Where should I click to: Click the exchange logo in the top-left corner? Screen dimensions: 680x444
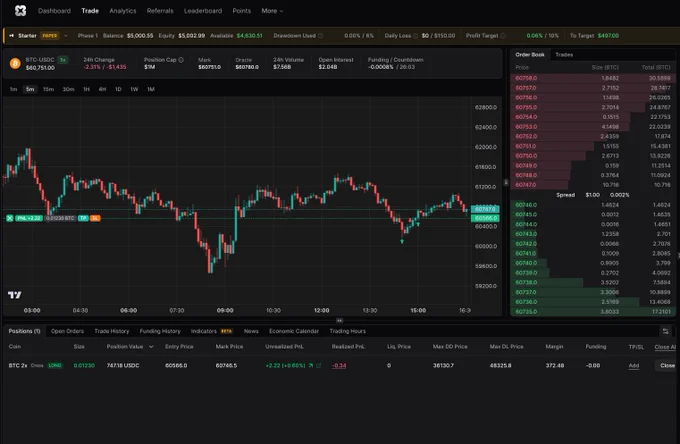point(20,11)
